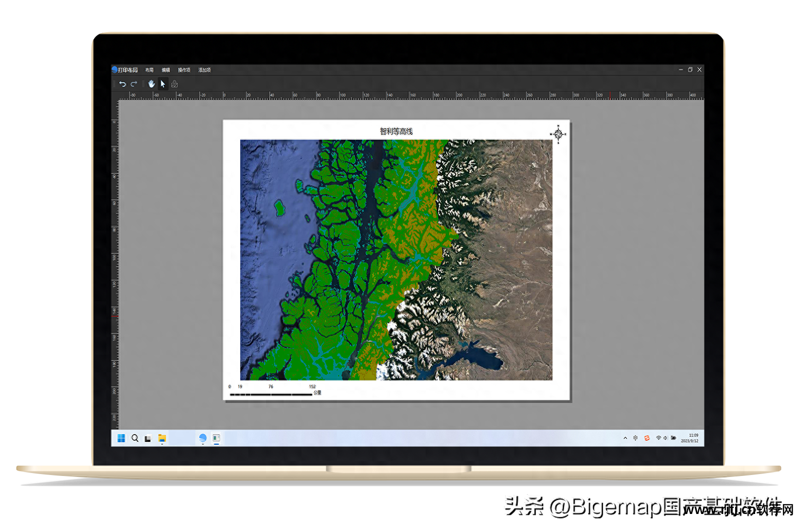Open the clock showing 11:09
This screenshot has width=798, height=532.
[690, 438]
